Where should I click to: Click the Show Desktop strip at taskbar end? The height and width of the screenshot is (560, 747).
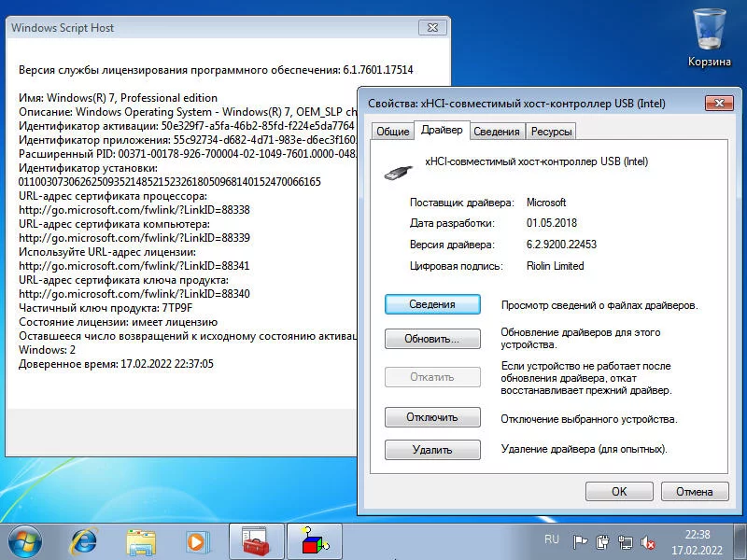click(x=740, y=542)
